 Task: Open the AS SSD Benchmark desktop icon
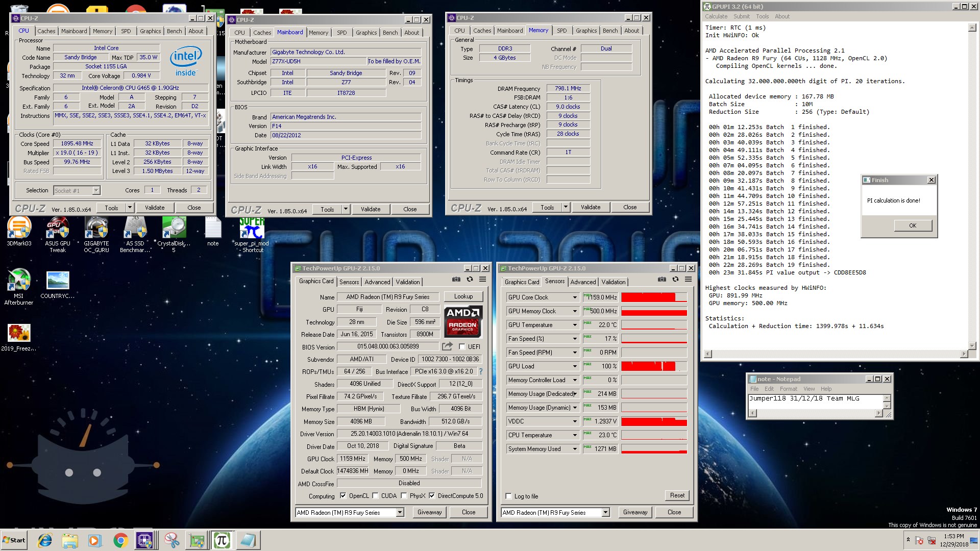[135, 235]
